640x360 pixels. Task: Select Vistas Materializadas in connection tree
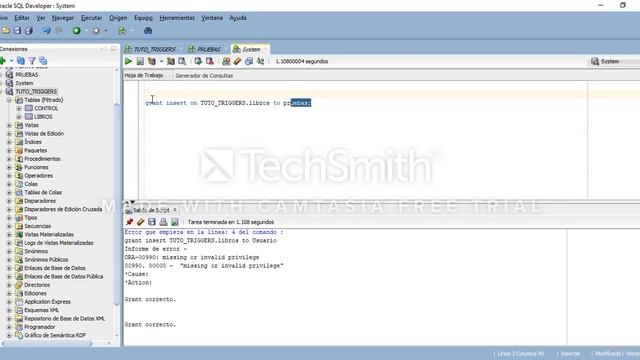49,234
